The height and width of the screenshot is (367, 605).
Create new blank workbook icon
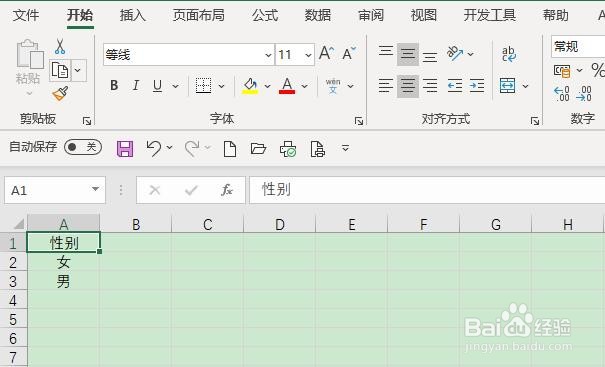click(230, 149)
